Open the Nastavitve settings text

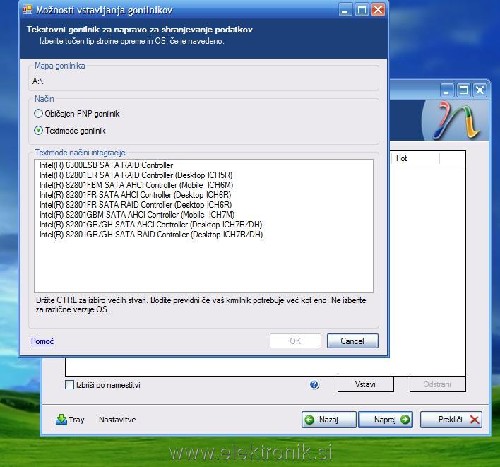coord(117,420)
